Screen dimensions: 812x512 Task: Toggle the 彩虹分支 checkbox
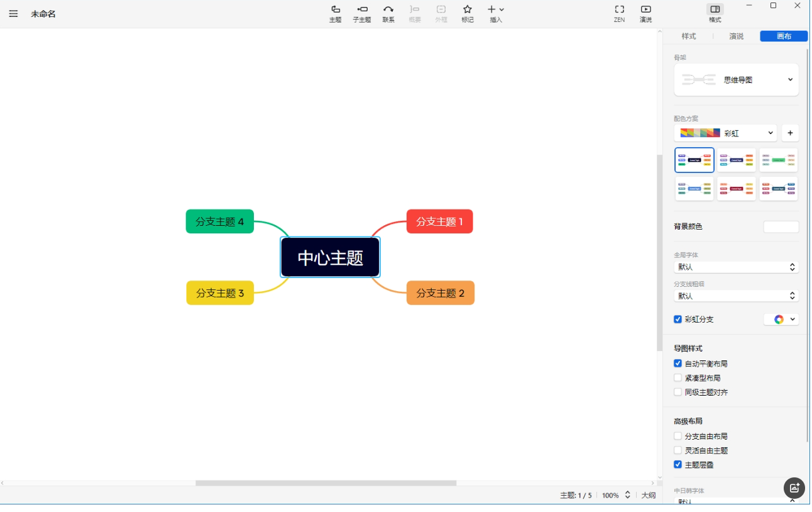coord(678,320)
